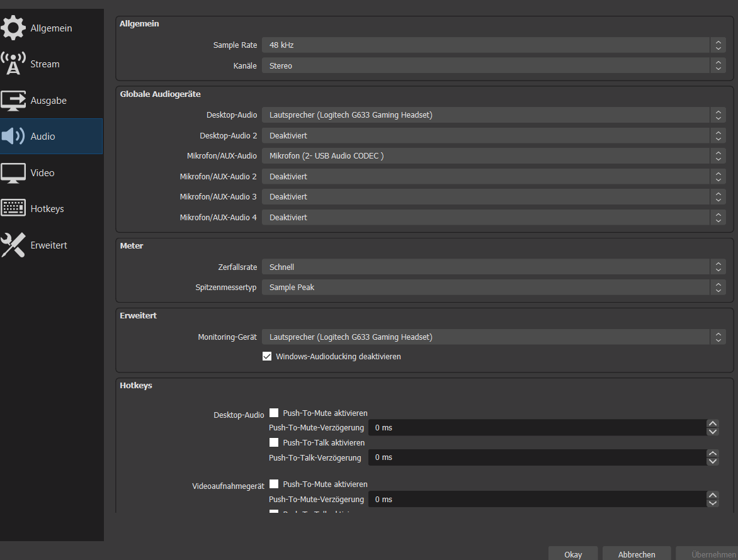Enable Push-To-Talk for Desktop-Audio

coord(274,443)
